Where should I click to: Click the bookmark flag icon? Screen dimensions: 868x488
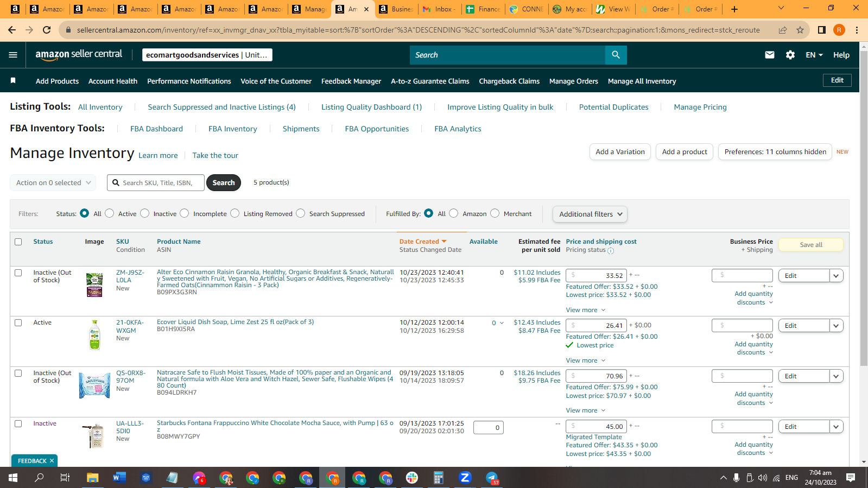pyautogui.click(x=13, y=80)
